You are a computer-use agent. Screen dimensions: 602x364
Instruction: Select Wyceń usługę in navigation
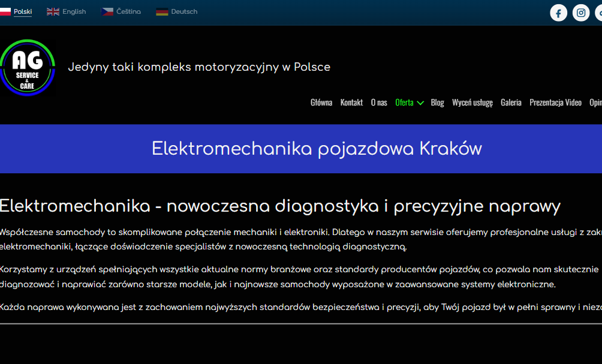coord(472,103)
